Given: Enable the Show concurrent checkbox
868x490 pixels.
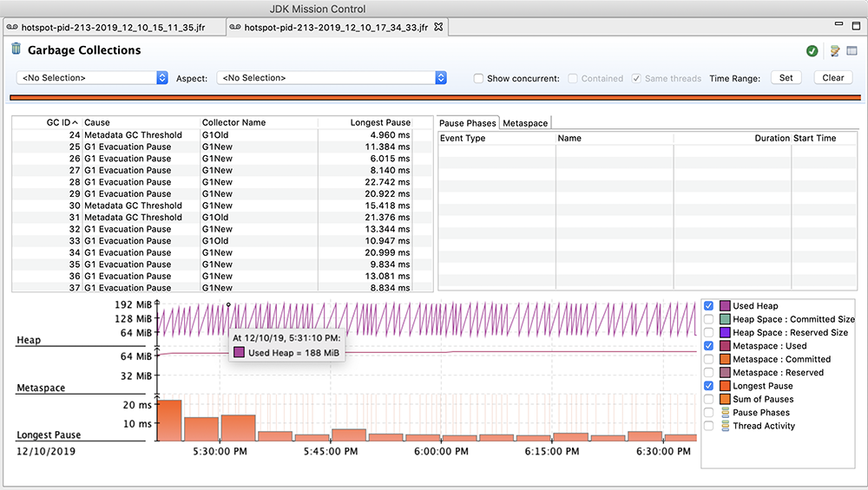Looking at the screenshot, I should (x=478, y=78).
